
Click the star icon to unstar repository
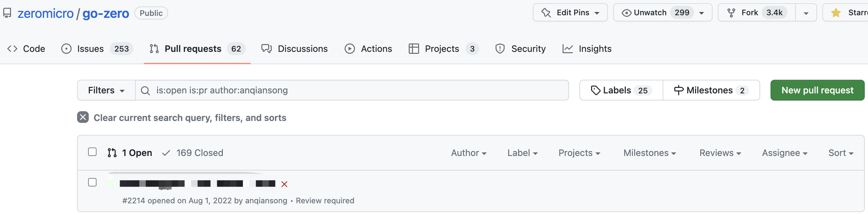[x=836, y=13]
